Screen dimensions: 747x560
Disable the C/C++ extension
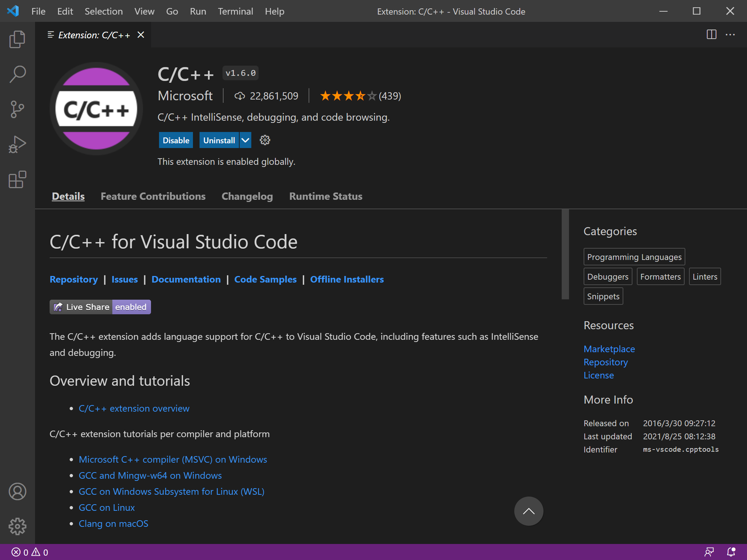click(176, 140)
